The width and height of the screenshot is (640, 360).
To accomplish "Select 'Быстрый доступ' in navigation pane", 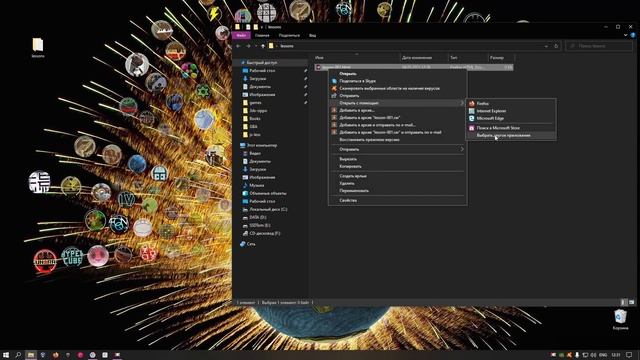I will [x=262, y=63].
